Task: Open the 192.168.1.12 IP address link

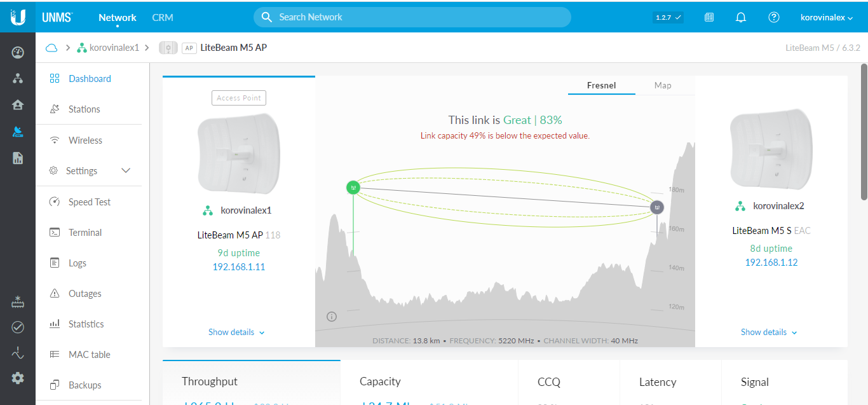Action: click(771, 263)
